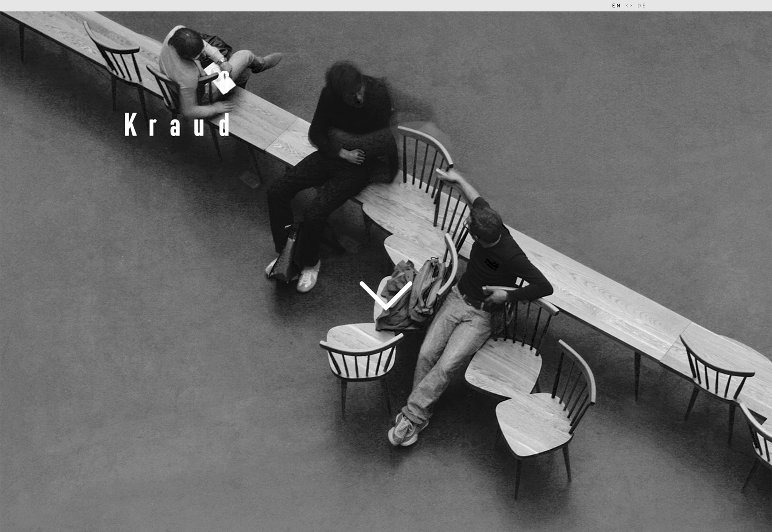Viewport: 772px width, 532px height.
Task: Click the empty chair at top left
Action: point(116,58)
